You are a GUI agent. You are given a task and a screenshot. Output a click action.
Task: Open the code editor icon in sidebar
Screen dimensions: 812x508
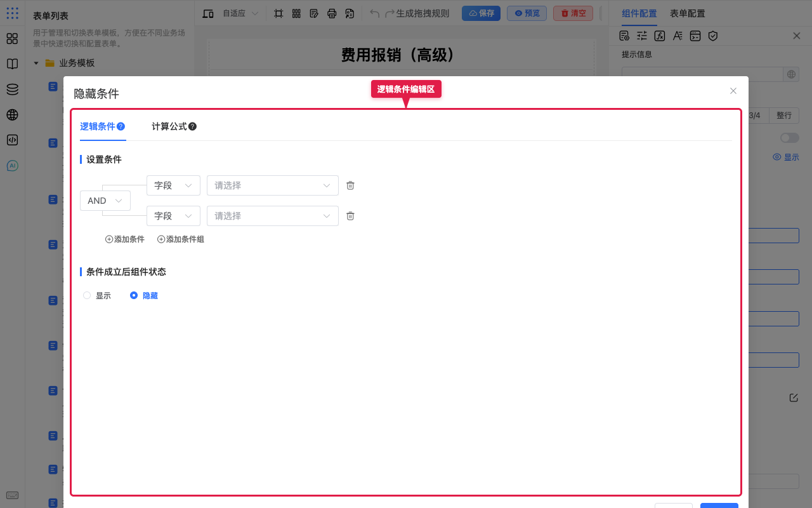coord(12,140)
